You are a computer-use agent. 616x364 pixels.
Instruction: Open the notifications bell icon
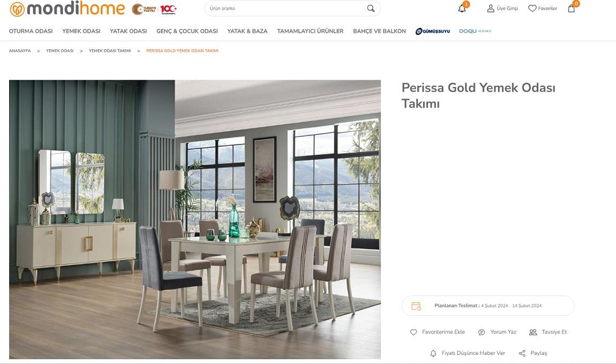[462, 9]
